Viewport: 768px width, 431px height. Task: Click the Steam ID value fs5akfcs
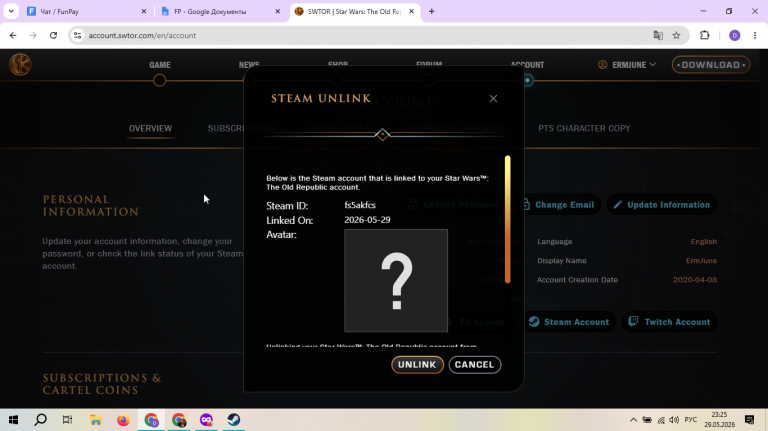pyautogui.click(x=360, y=205)
